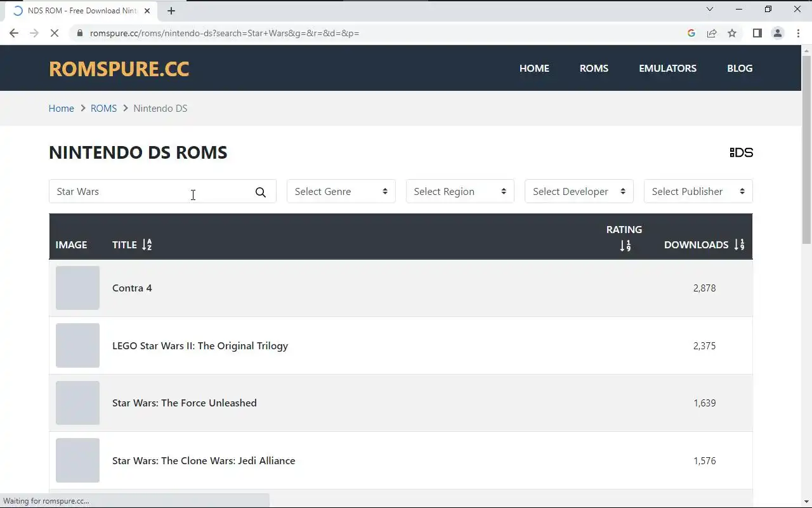Select the NDS ROM browser tab

pos(81,11)
